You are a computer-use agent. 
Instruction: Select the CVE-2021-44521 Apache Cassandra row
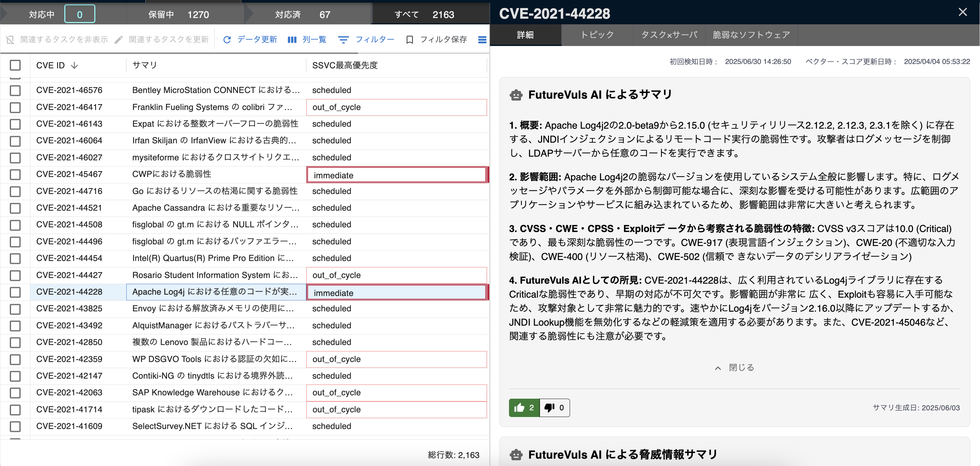(x=245, y=208)
